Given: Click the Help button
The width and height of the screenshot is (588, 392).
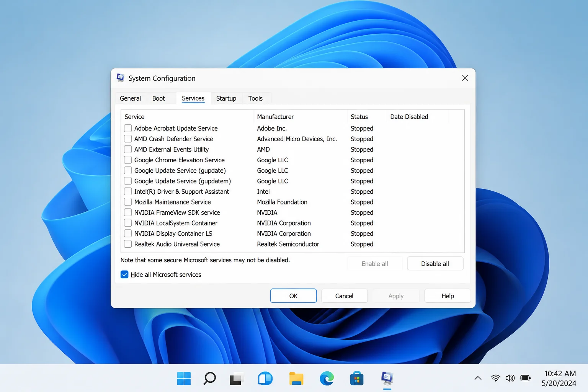Looking at the screenshot, I should coord(448,296).
